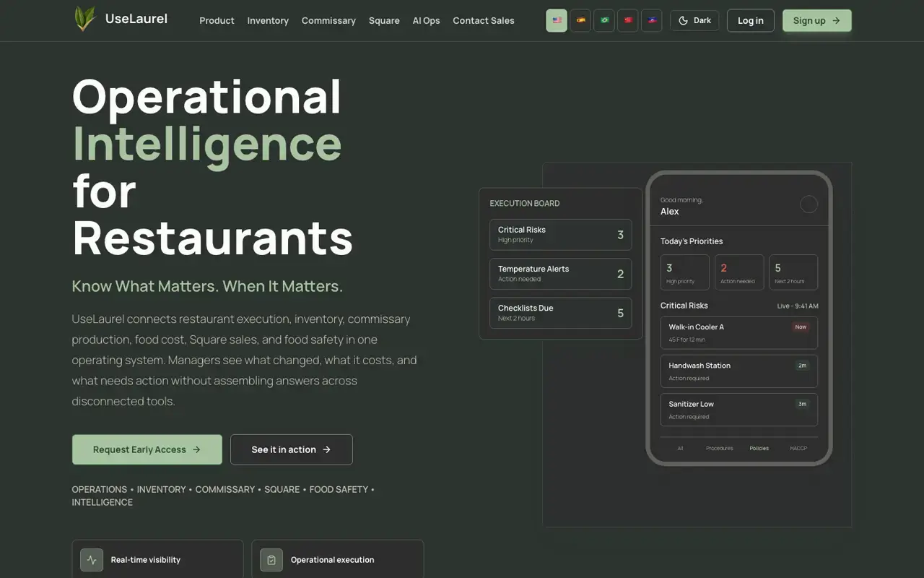Click Request Early Access button
The width and height of the screenshot is (924, 578).
coord(147,449)
